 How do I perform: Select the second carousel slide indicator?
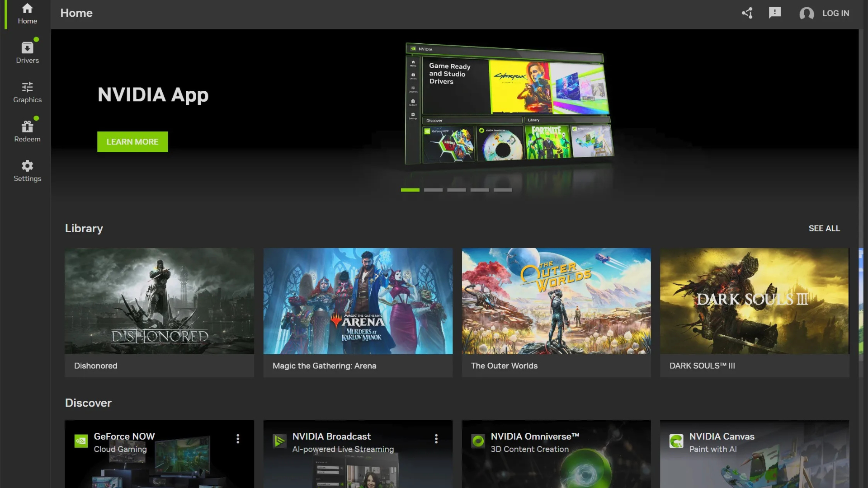(x=433, y=190)
